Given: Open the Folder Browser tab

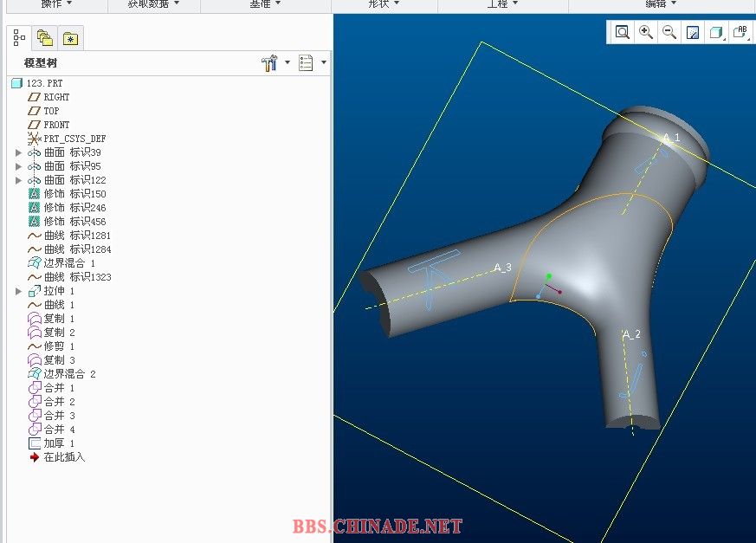Looking at the screenshot, I should click(44, 38).
